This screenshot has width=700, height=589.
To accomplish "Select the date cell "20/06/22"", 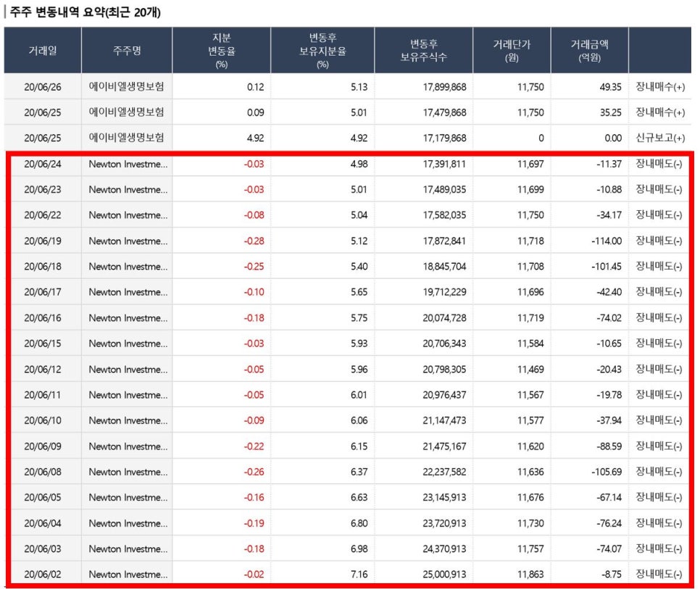I will point(43,215).
